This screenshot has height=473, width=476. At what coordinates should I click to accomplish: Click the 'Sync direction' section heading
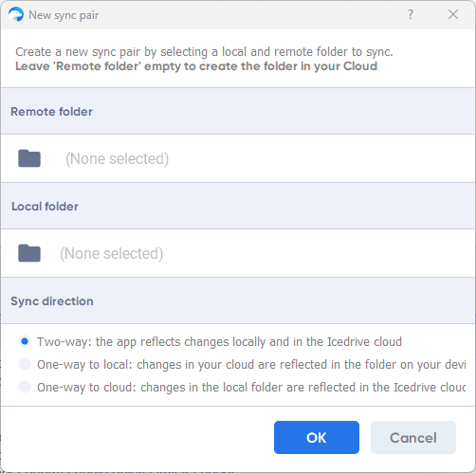52,301
